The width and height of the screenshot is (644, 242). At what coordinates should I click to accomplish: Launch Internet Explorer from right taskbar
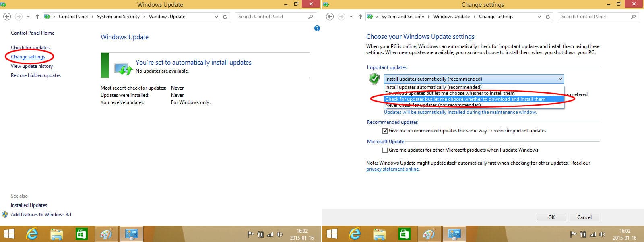tap(355, 234)
